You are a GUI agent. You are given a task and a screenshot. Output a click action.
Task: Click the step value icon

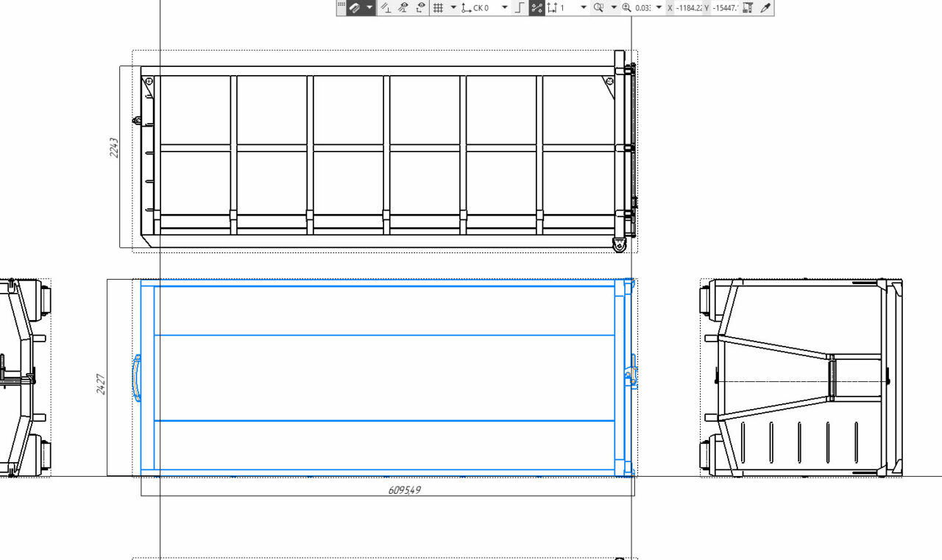tap(552, 8)
